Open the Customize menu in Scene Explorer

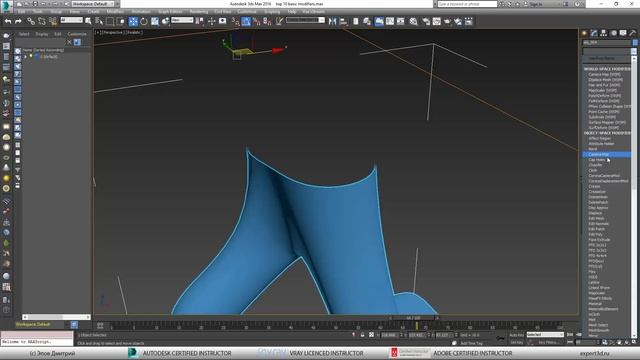tap(77, 34)
